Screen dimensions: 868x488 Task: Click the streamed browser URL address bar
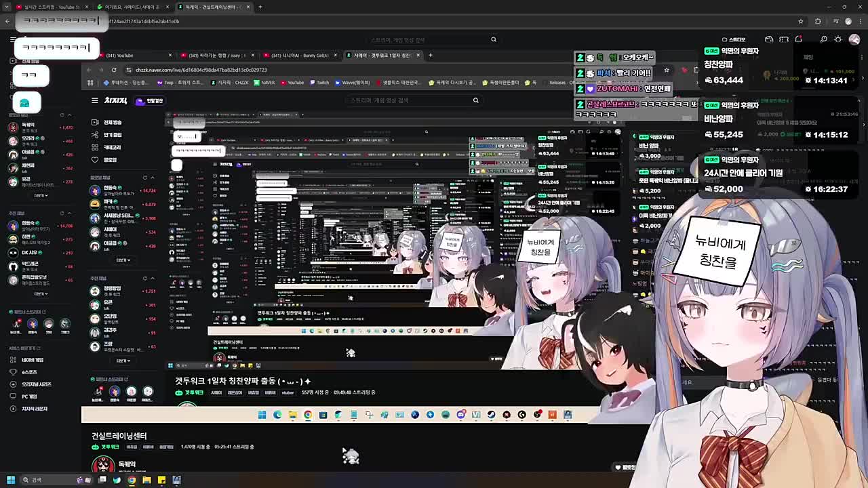click(x=393, y=70)
